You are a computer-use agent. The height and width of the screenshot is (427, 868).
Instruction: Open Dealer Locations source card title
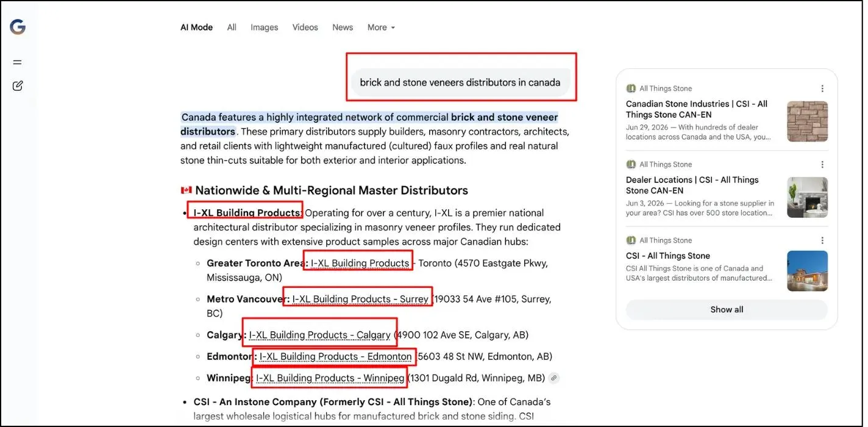pyautogui.click(x=692, y=185)
